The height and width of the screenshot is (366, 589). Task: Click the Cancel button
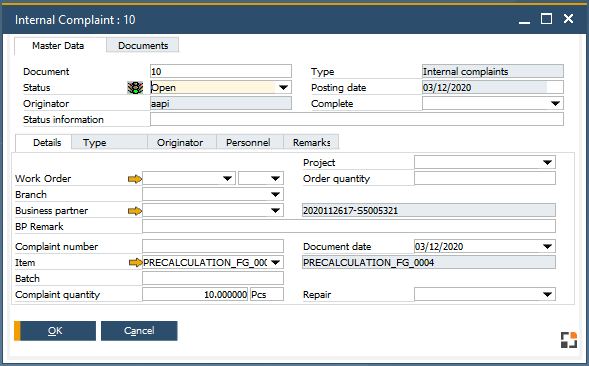point(139,331)
